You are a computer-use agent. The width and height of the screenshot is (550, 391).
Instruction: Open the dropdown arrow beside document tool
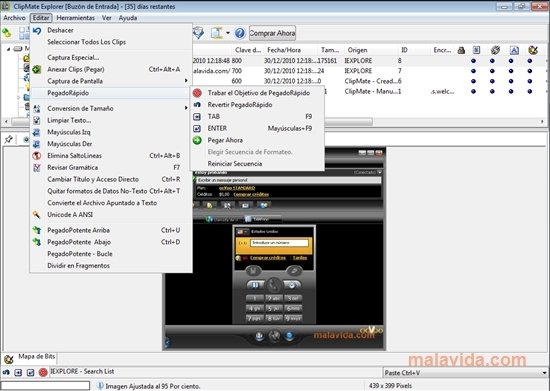pos(228,33)
